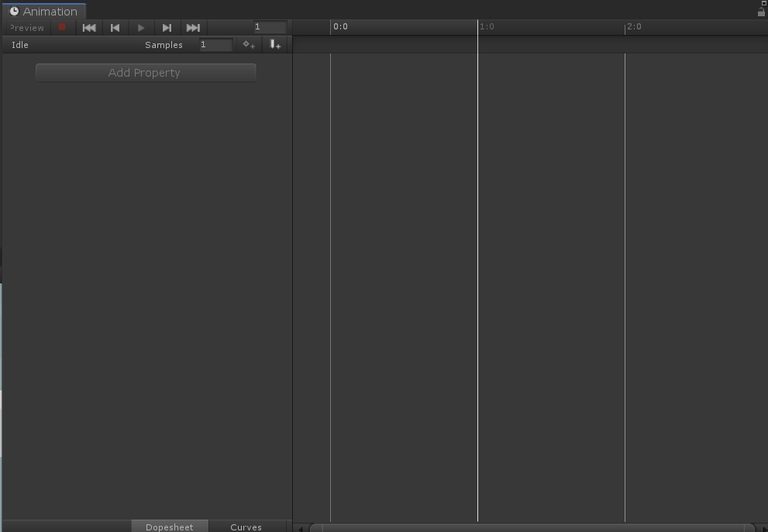768x532 pixels.
Task: Jump to the first frame of the animation
Action: pyautogui.click(x=89, y=27)
